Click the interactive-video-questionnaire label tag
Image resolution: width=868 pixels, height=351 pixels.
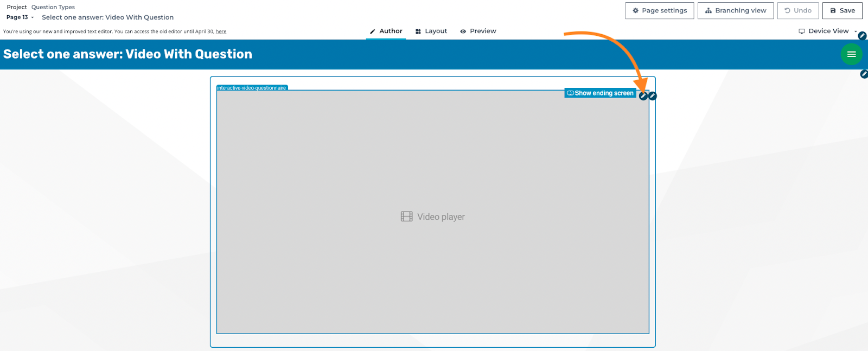tap(252, 88)
